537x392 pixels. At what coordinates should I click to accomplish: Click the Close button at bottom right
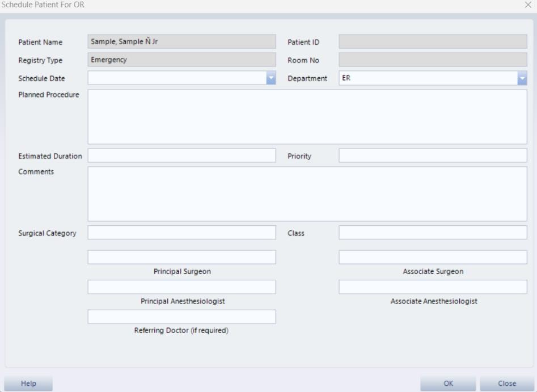click(x=506, y=383)
